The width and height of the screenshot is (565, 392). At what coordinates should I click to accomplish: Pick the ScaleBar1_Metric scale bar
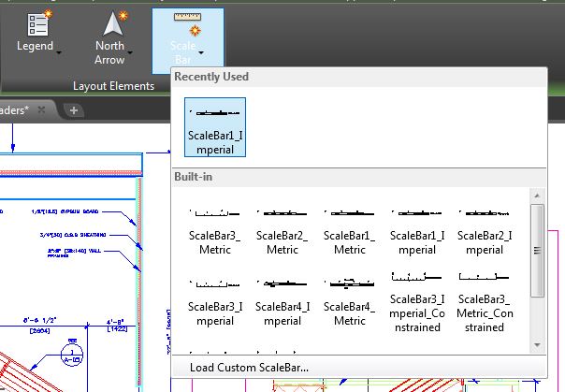pos(350,230)
